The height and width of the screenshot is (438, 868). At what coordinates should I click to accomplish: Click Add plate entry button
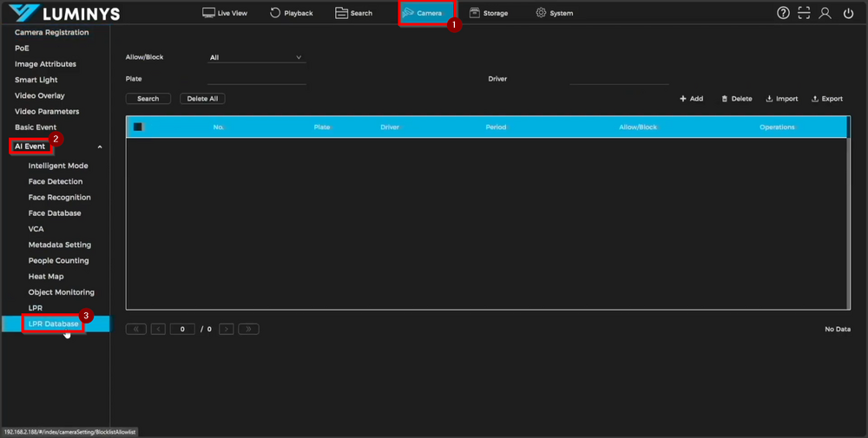[x=691, y=99]
